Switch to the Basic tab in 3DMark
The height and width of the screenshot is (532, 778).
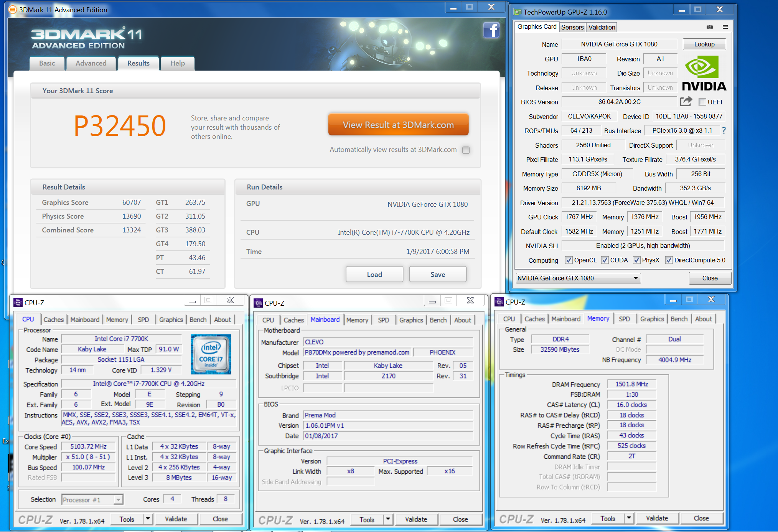coord(47,64)
